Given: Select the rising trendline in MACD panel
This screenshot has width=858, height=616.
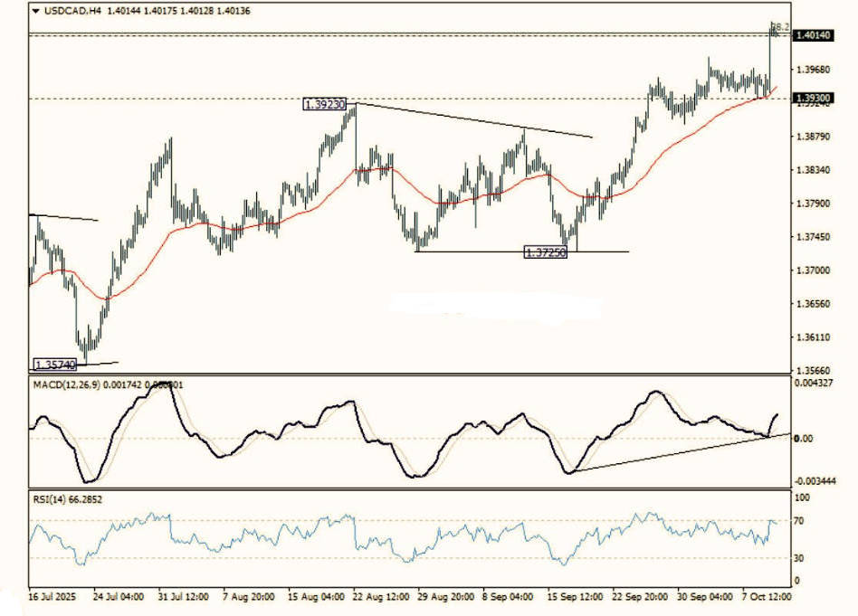Looking at the screenshot, I should [679, 452].
